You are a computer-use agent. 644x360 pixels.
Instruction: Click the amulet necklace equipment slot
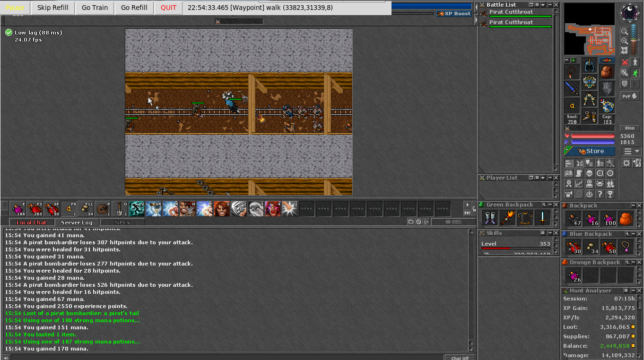tap(572, 72)
